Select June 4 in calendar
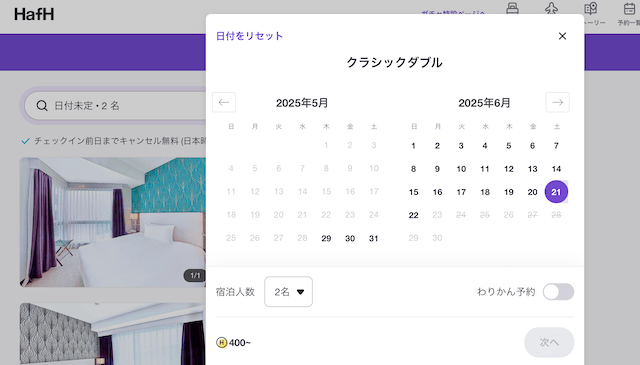Image resolution: width=640 pixels, height=365 pixels. coord(485,146)
